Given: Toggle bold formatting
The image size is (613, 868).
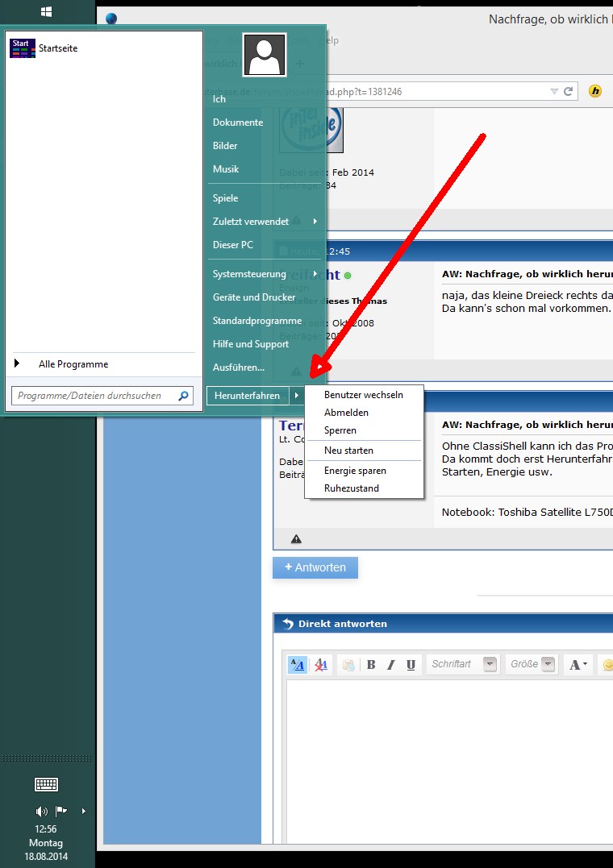Looking at the screenshot, I should click(371, 664).
